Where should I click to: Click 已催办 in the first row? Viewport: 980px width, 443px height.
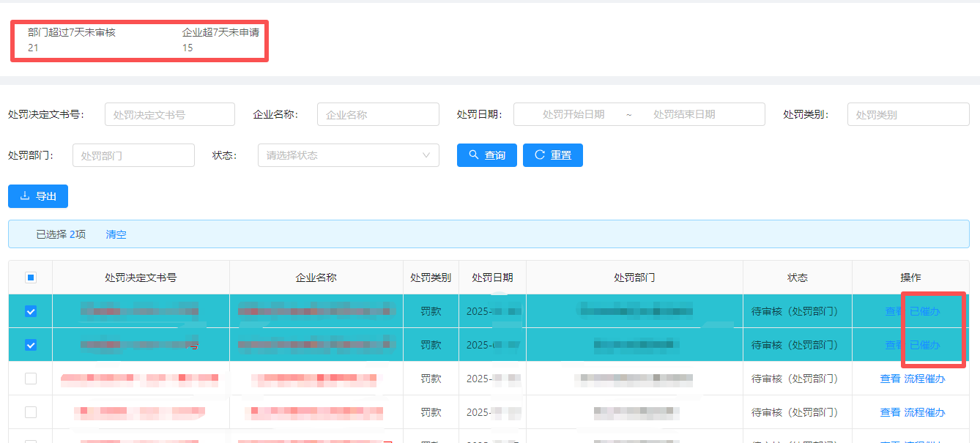point(924,311)
